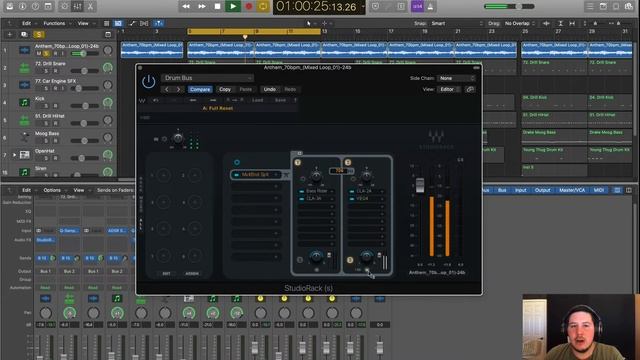Screen dimensions: 640x360
Task: Open the CLA-2A plugin slot
Action: pyautogui.click(x=367, y=191)
